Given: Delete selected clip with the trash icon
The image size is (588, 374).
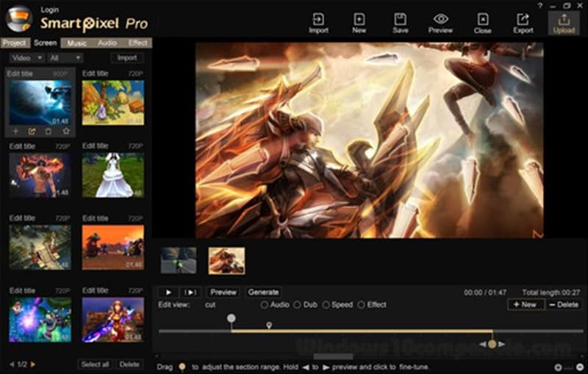Looking at the screenshot, I should point(49,132).
